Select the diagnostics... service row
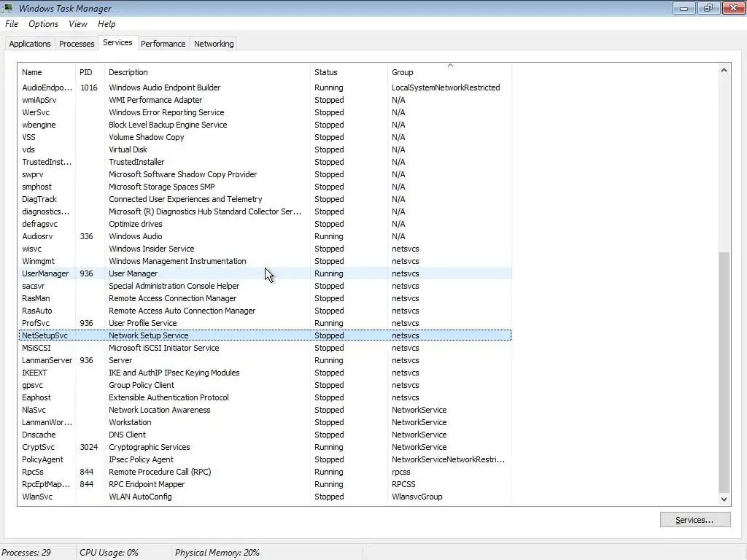 [x=265, y=211]
